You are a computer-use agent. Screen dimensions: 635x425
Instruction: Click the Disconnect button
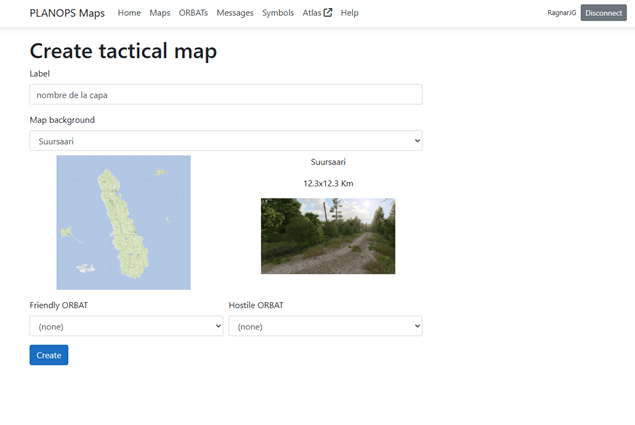coord(603,13)
